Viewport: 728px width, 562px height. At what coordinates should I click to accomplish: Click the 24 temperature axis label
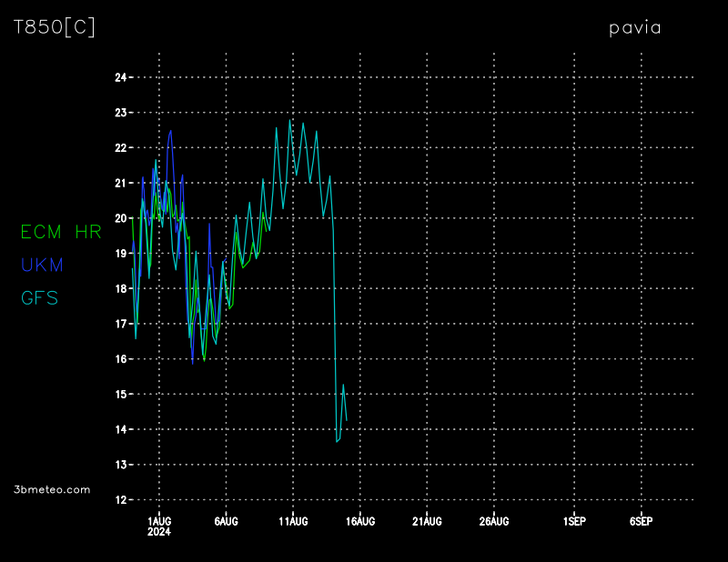[x=120, y=77]
